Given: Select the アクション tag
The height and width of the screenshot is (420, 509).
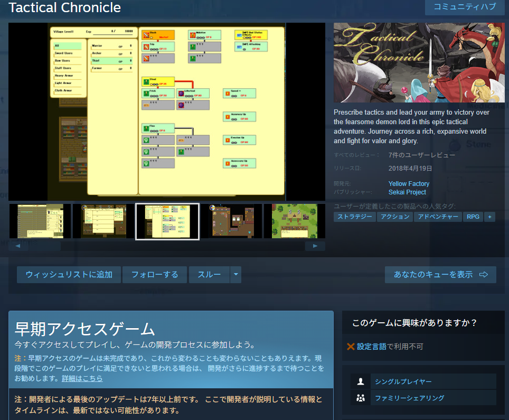Looking at the screenshot, I should pos(395,217).
